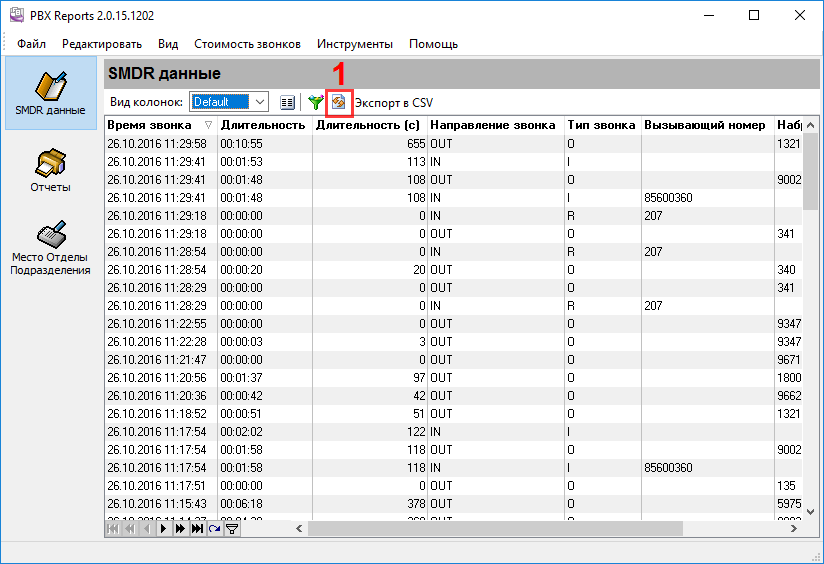The height and width of the screenshot is (564, 824).
Task: Toggle sort arrow on the Время звонка column
Action: click(x=209, y=125)
